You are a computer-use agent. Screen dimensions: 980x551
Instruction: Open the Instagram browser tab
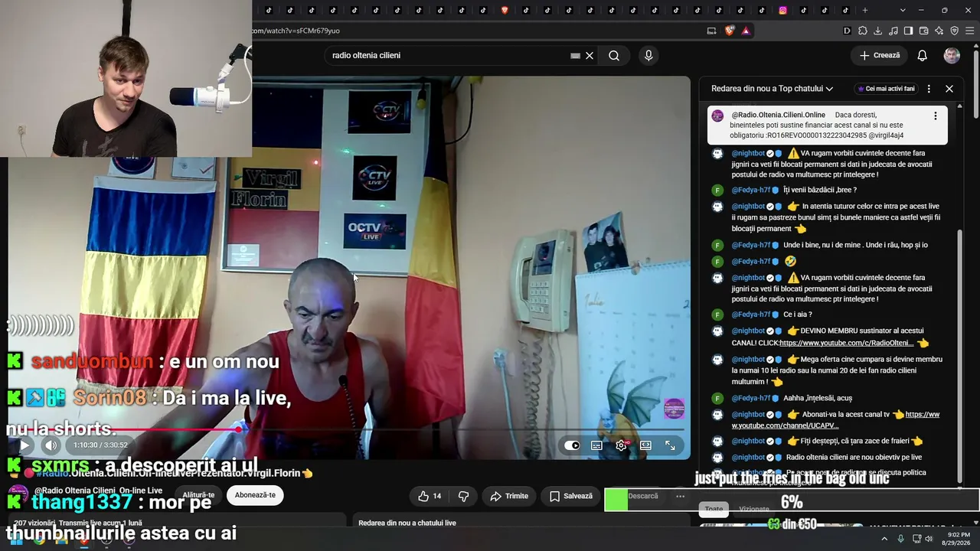coord(782,10)
